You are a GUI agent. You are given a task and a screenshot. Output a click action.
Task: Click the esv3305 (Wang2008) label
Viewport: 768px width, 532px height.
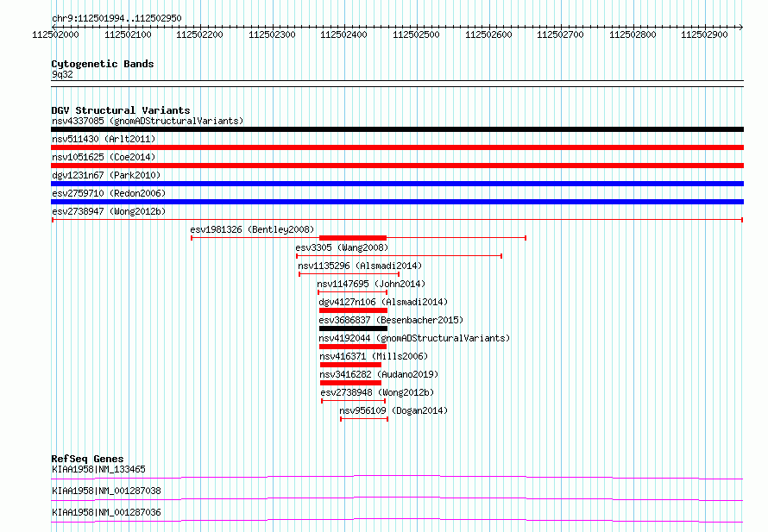pos(342,247)
